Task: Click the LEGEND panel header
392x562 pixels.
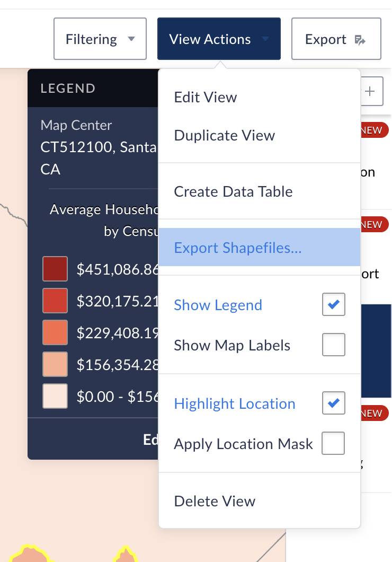Action: click(93, 88)
